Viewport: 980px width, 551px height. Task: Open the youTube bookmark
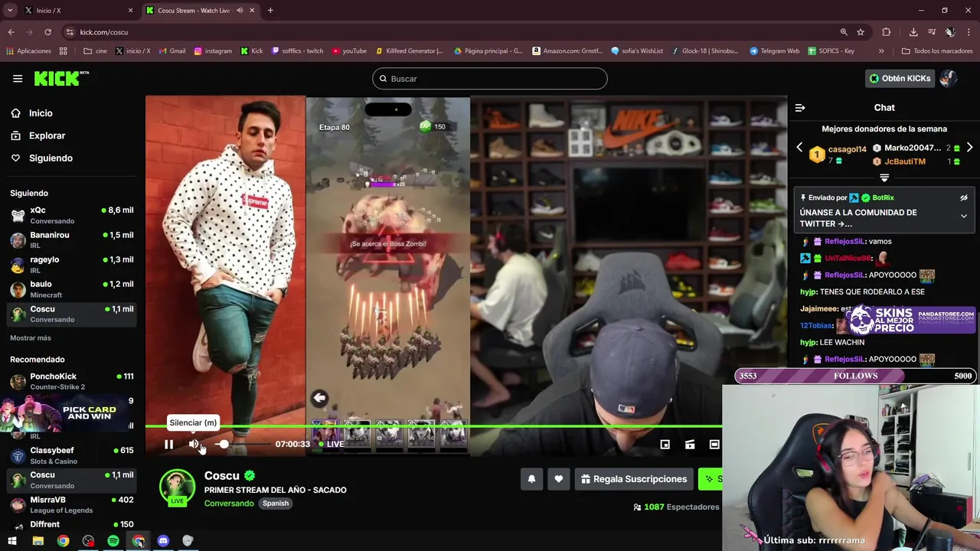pos(349,51)
